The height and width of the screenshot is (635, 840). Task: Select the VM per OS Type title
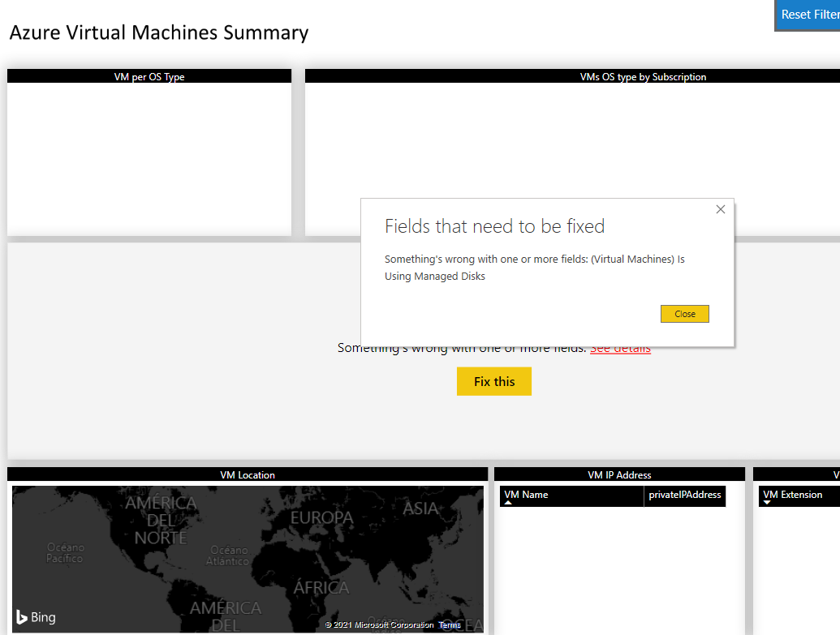tap(149, 76)
